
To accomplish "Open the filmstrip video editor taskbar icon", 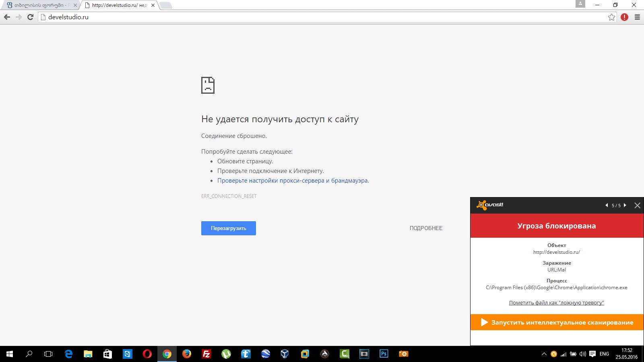I will [x=364, y=354].
